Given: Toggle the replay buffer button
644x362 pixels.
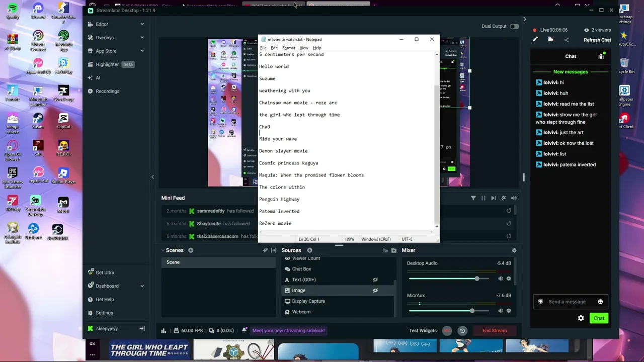Looking at the screenshot, I should (x=462, y=331).
